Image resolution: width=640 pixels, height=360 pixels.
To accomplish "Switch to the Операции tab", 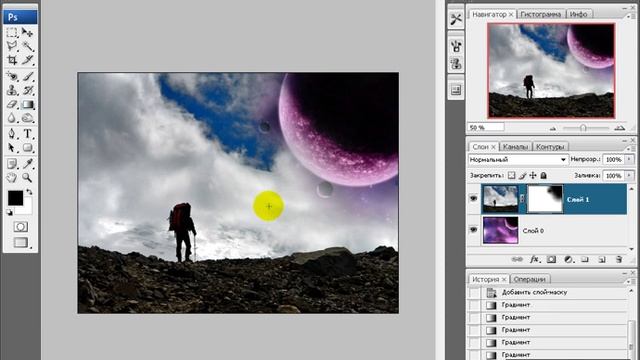I will click(529, 279).
